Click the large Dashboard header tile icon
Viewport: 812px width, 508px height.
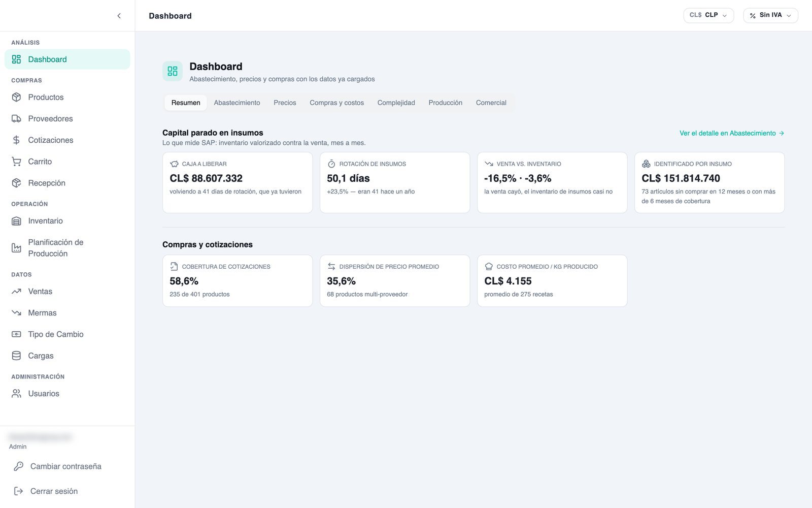click(173, 71)
